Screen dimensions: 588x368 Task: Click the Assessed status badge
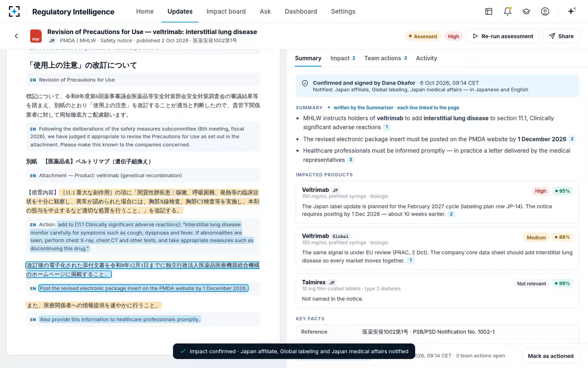(423, 36)
